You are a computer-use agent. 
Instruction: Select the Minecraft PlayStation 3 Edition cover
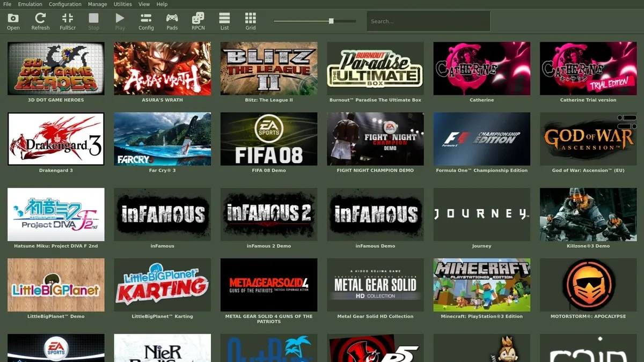point(482,285)
